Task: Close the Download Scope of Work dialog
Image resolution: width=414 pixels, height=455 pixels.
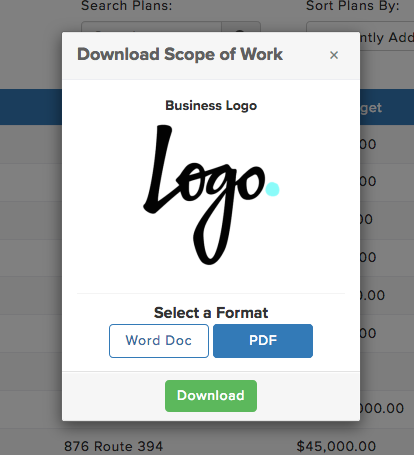Action: point(334,55)
